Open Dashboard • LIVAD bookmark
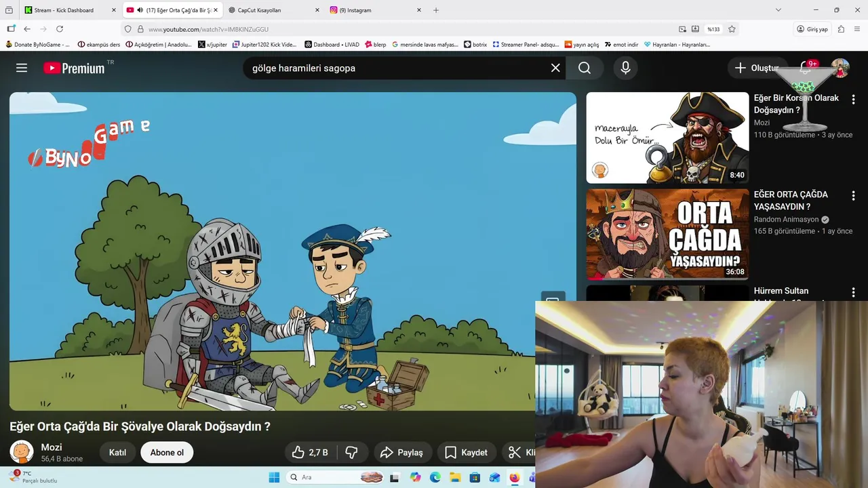 (x=332, y=45)
